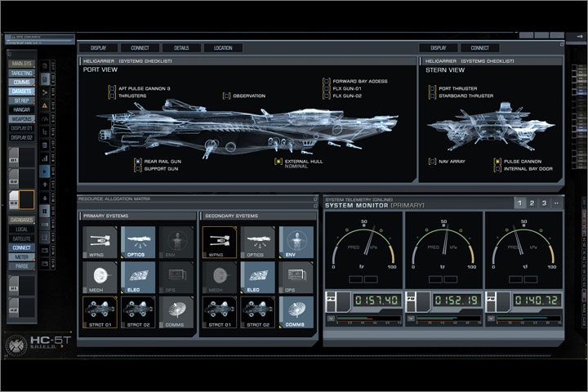Click the ELEC icon in Primary Systems
588x392 pixels.
pos(138,277)
